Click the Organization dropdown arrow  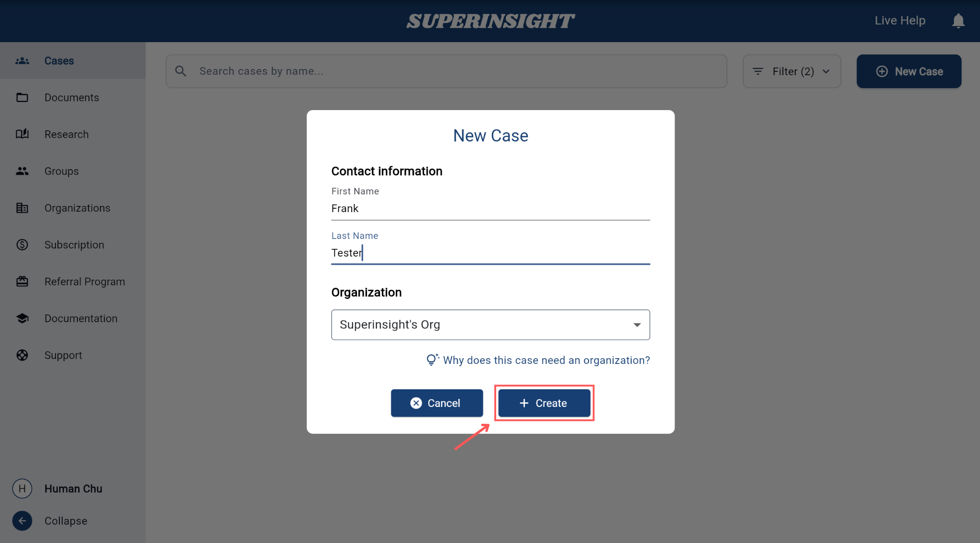(637, 325)
